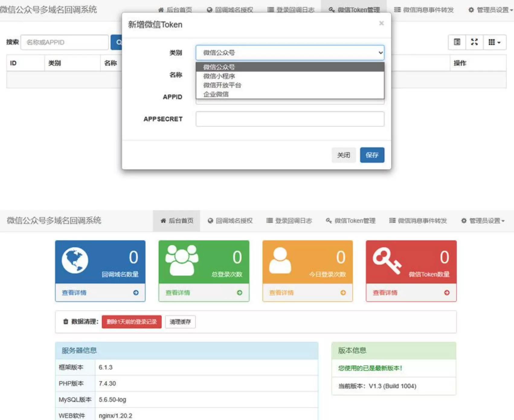
Task: Expand 管理员设置 in lower navbar
Action: pyautogui.click(x=483, y=221)
